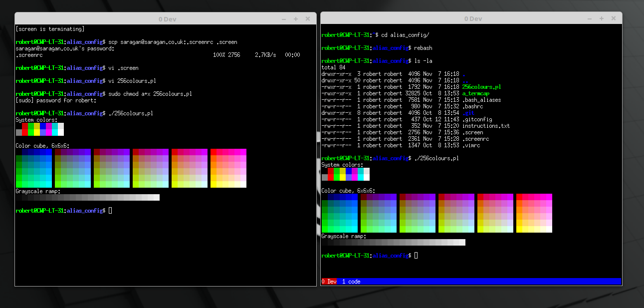Switch to the "1 code" screen tab
Screen dimensions: 644x308
pos(351,282)
